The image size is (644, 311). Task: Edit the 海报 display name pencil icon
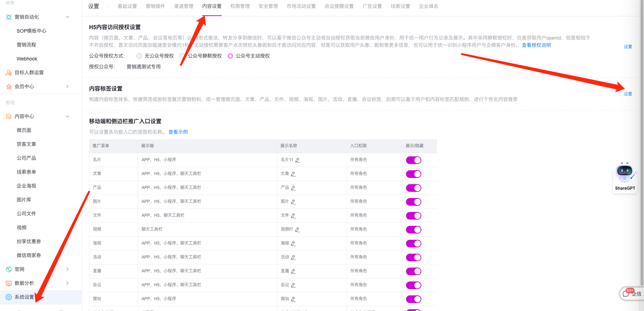tap(293, 243)
